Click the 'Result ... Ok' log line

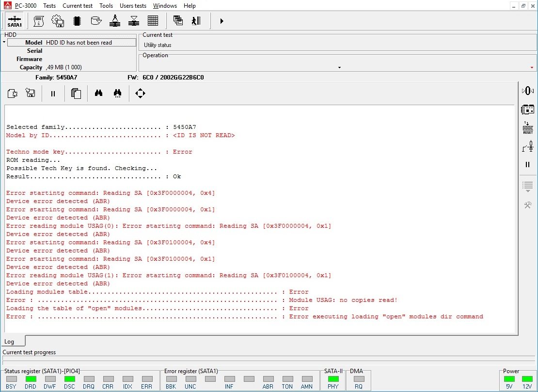tap(94, 176)
